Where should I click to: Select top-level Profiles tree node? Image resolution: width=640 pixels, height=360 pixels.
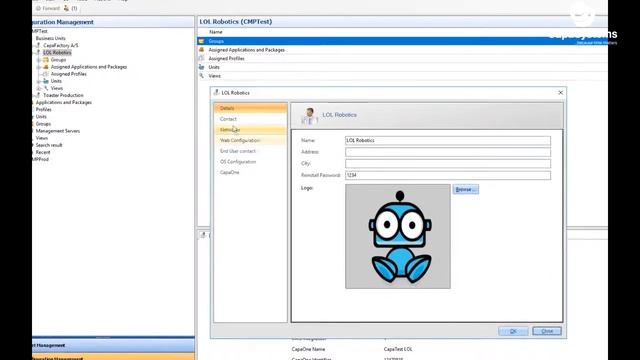pyautogui.click(x=44, y=109)
